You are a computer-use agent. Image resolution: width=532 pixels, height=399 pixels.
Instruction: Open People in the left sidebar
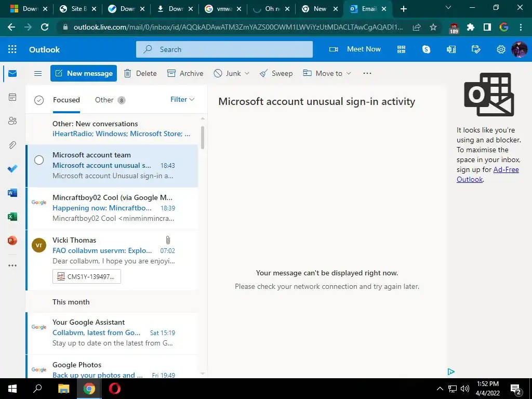(x=12, y=121)
